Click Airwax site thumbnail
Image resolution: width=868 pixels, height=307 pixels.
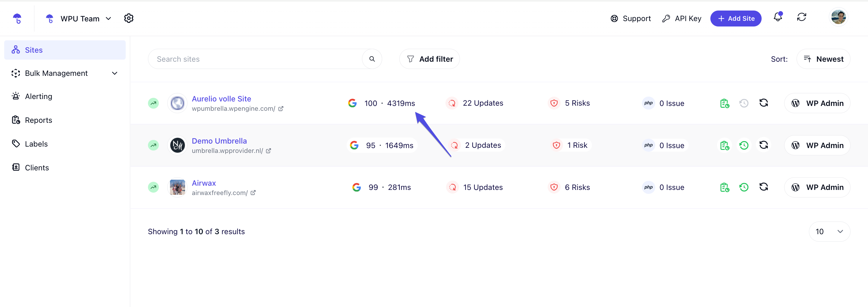[177, 187]
